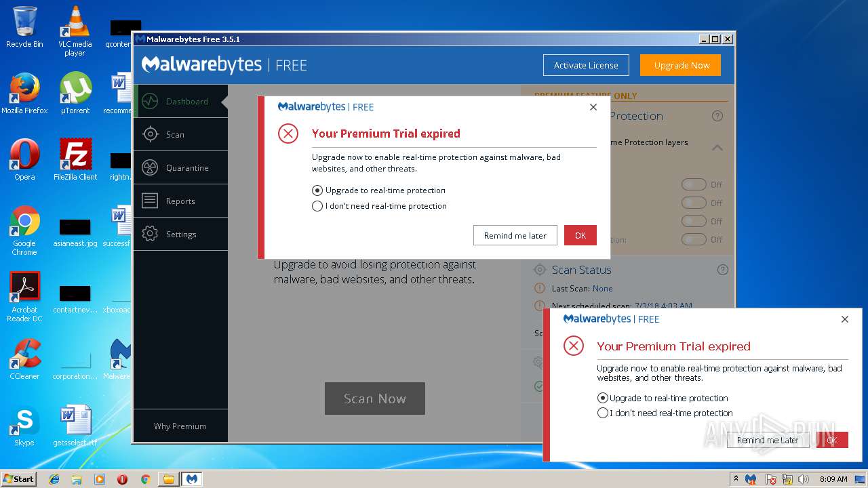This screenshot has width=868, height=488.
Task: Select the getsselect.rtf desktop file
Action: (x=75, y=426)
